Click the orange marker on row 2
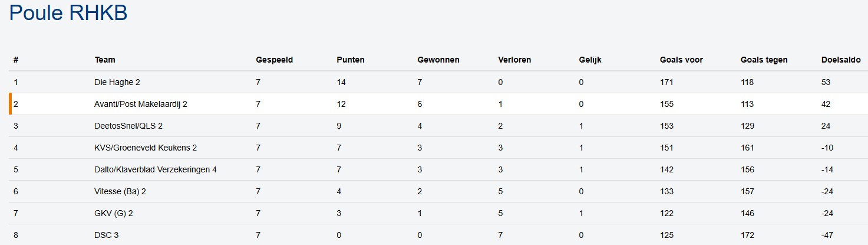The width and height of the screenshot is (868, 245). tap(11, 104)
